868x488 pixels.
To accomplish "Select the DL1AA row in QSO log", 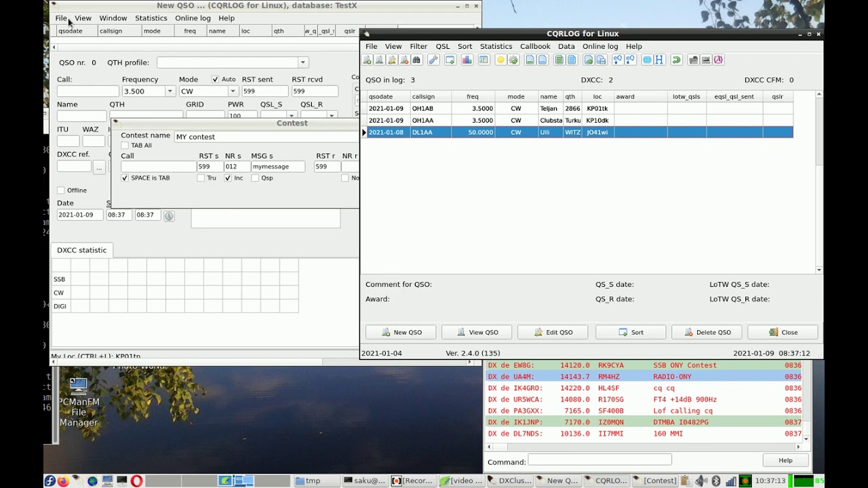I will click(x=580, y=132).
